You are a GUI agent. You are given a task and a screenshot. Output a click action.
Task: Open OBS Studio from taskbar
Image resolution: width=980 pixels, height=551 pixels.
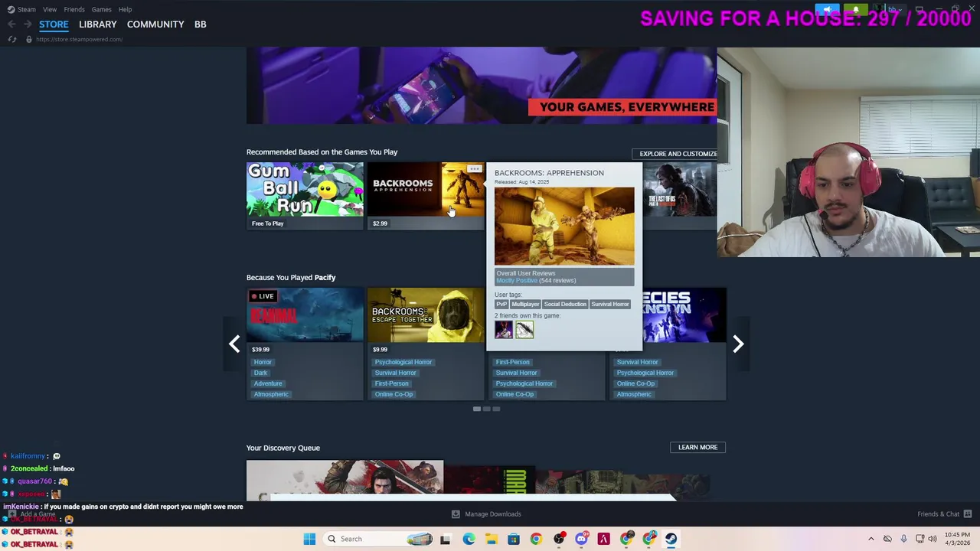point(559,539)
